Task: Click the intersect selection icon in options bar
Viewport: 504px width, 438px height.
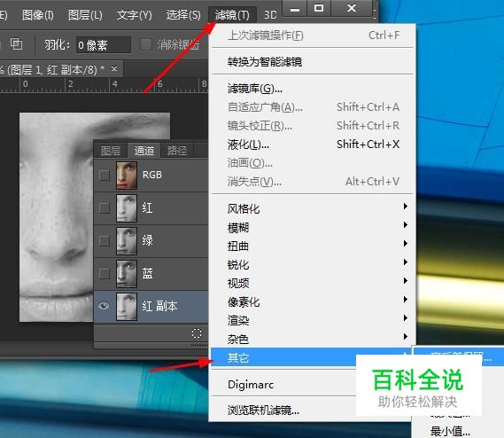Action: click(x=16, y=43)
